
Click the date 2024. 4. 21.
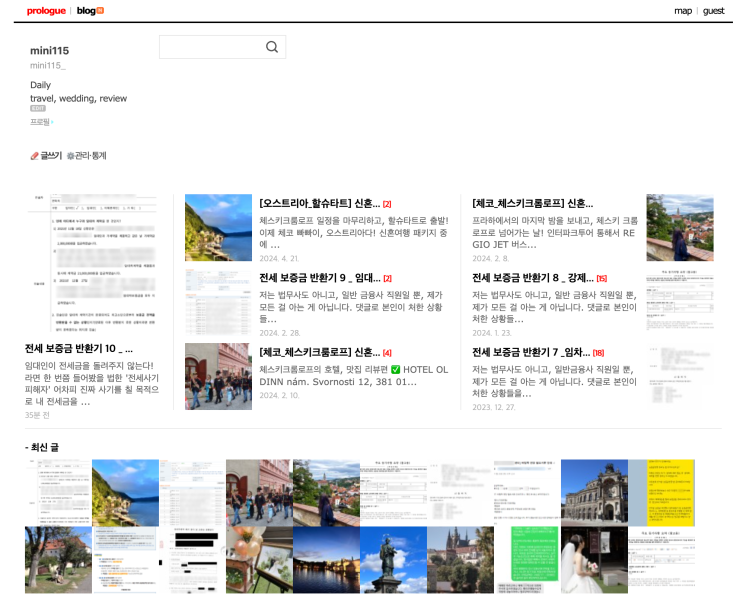pyautogui.click(x=279, y=258)
